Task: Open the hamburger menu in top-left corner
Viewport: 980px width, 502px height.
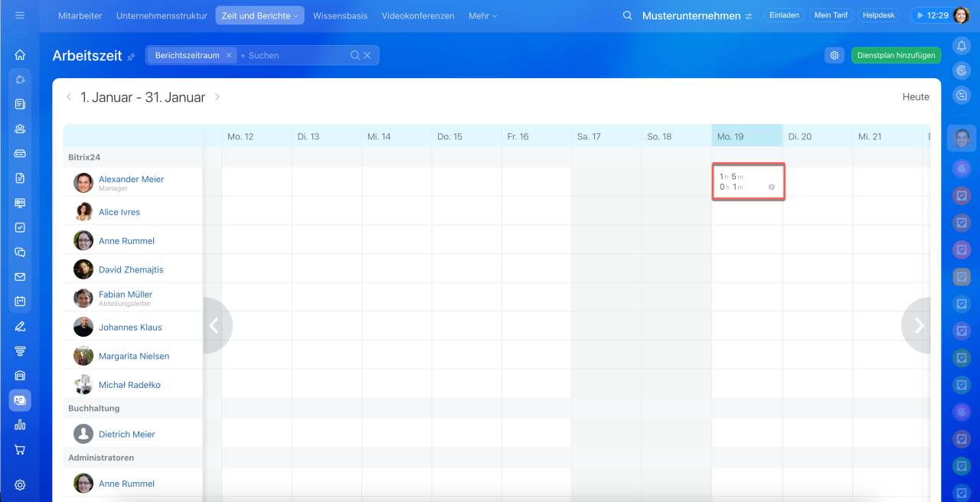Action: pos(20,15)
